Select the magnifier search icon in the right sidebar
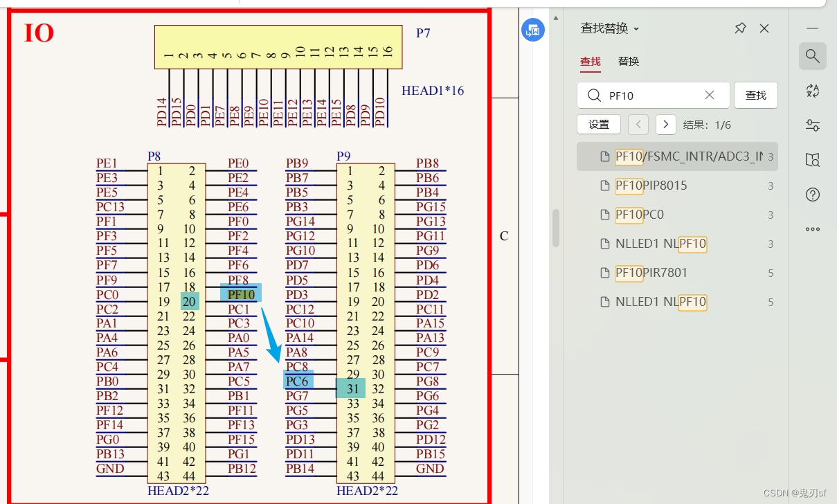This screenshot has width=837, height=504. pyautogui.click(x=813, y=56)
